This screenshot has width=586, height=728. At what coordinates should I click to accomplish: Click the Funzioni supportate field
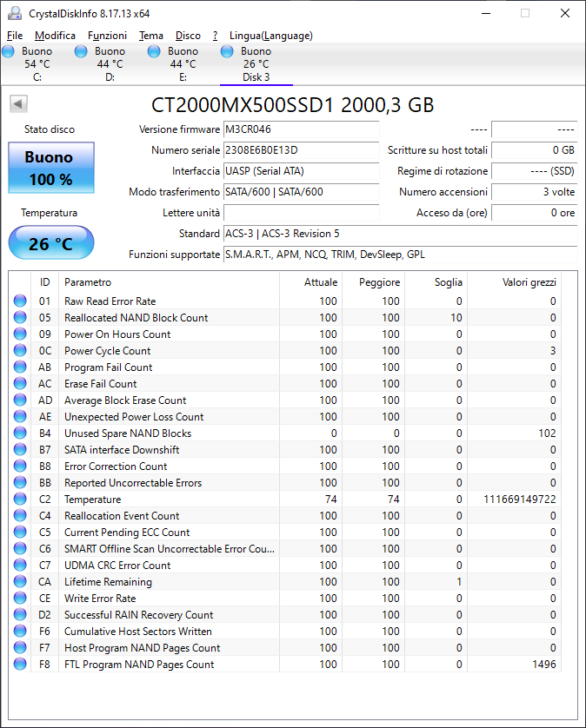point(400,255)
